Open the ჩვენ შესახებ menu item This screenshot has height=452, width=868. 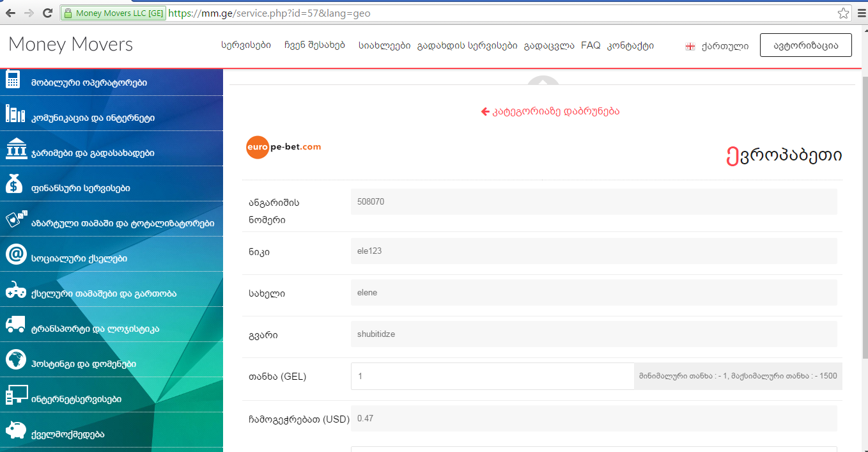(x=314, y=45)
